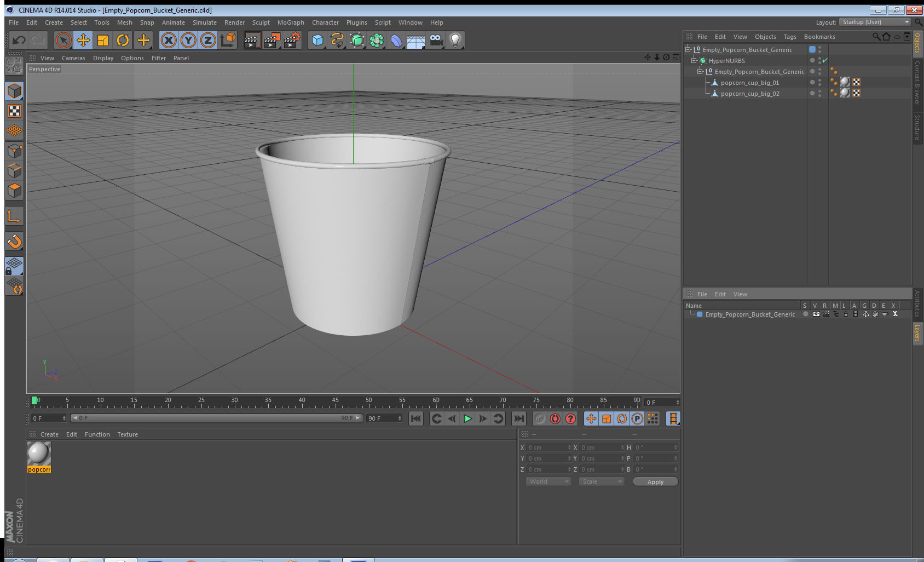Select popcorn_cup_big_01 object

749,83
